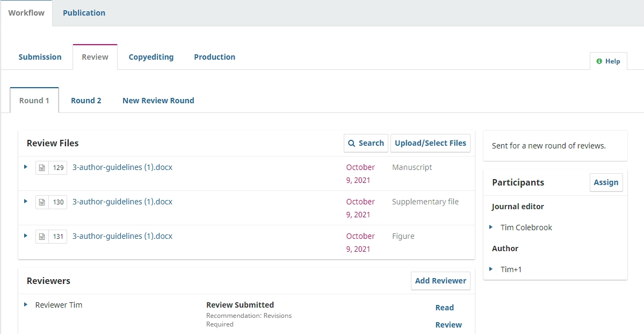Click the Upload/Select Files button

(430, 143)
